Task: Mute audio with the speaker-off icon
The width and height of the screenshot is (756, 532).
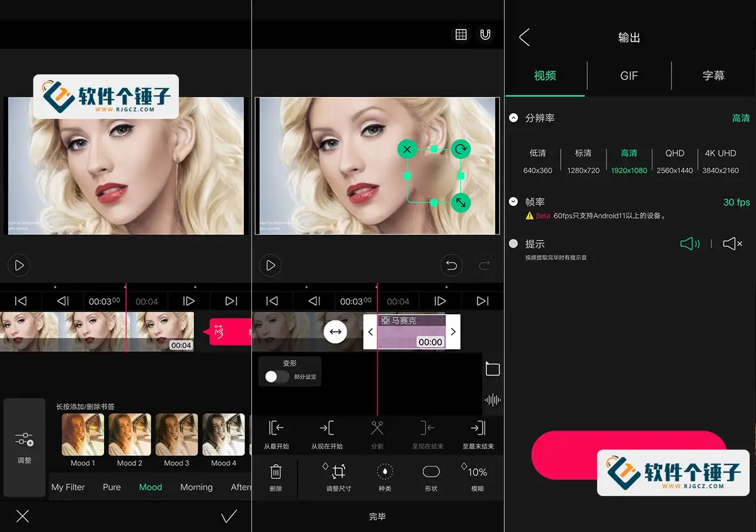Action: (x=732, y=244)
